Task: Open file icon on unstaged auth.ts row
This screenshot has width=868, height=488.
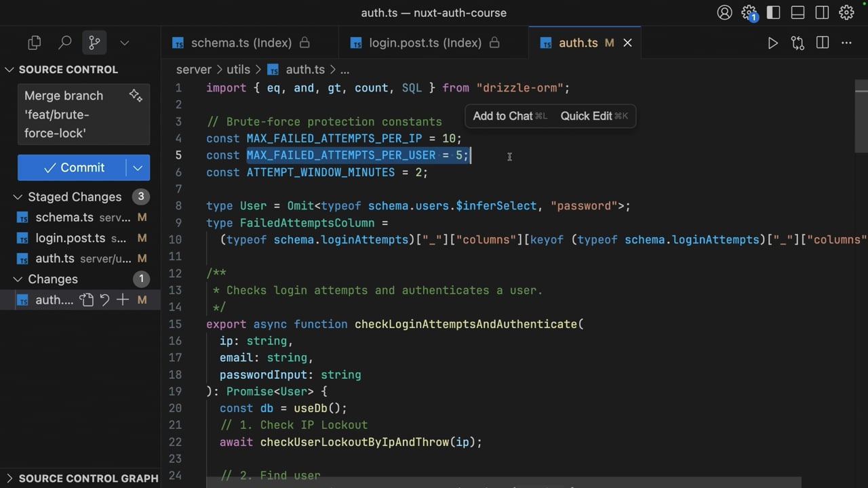Action: (x=86, y=300)
